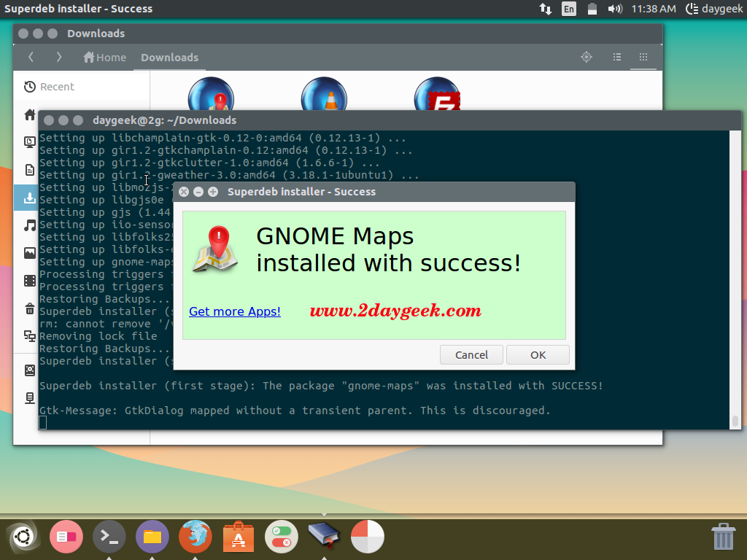Click the Gtk-Message warning line in the terminal
The width and height of the screenshot is (747, 560).
295,411
